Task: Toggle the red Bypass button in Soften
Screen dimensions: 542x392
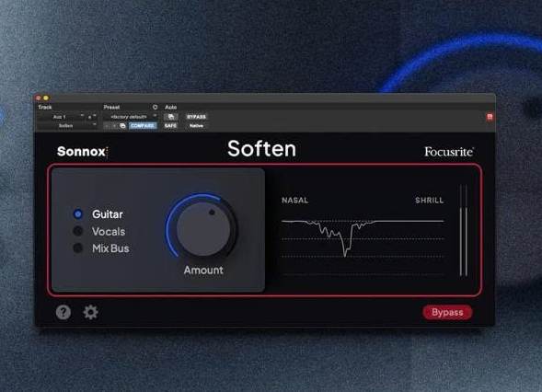Action: [447, 312]
